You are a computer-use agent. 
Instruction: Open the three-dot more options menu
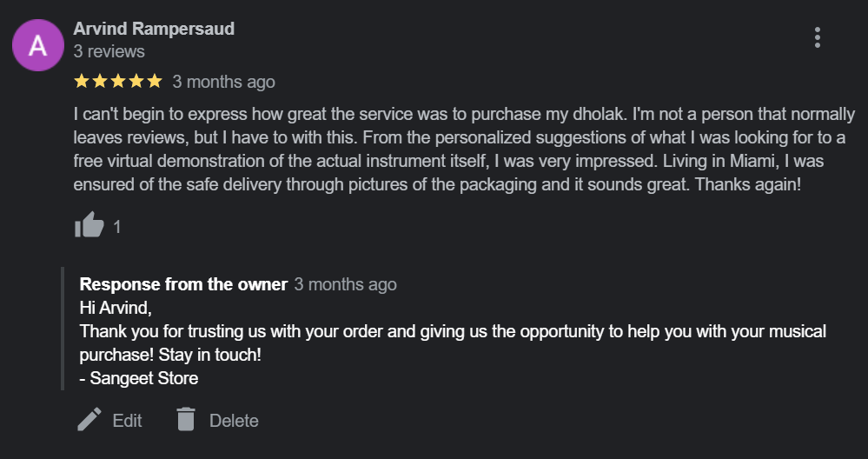pos(817,37)
